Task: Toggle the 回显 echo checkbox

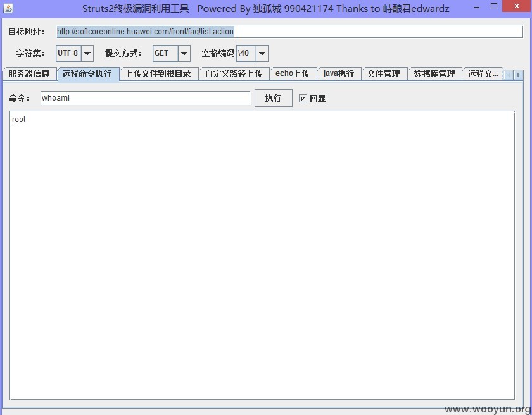Action: 303,98
